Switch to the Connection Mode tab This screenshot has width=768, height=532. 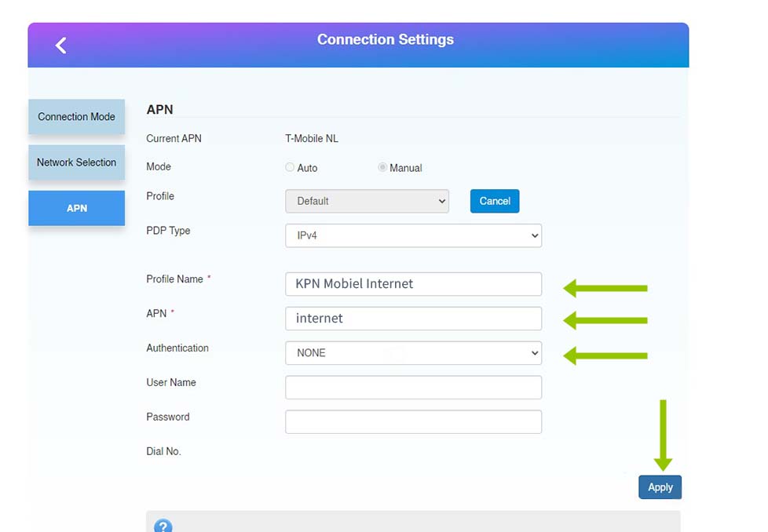[76, 117]
